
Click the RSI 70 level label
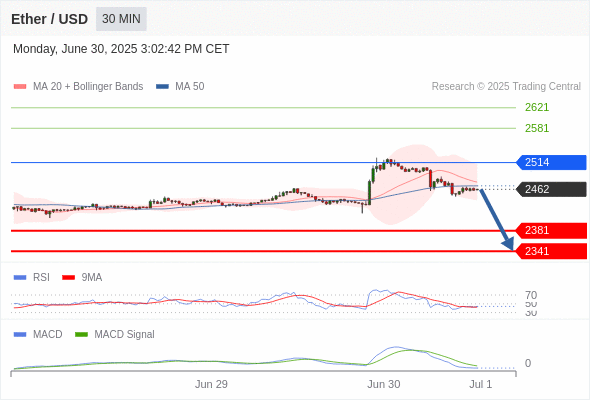pos(531,295)
